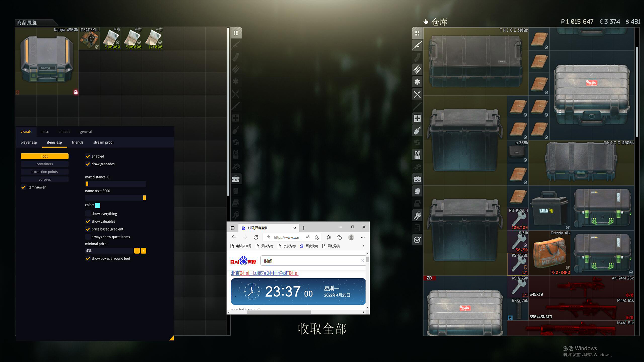Viewport: 644px width, 362px height.
Task: Click the crossed fork-knife provisions filter icon
Action: coord(417,94)
